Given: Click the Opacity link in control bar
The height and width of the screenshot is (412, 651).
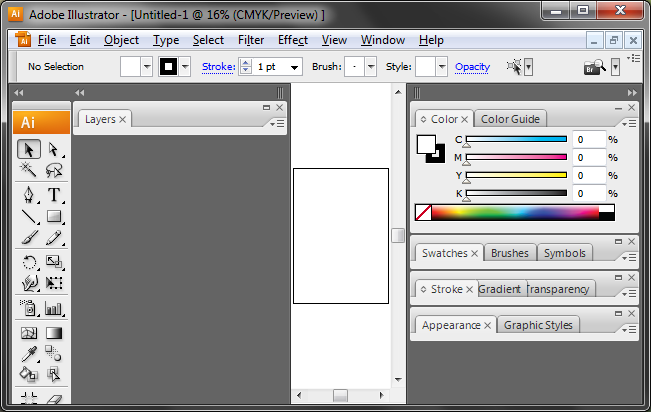Looking at the screenshot, I should click(x=472, y=67).
